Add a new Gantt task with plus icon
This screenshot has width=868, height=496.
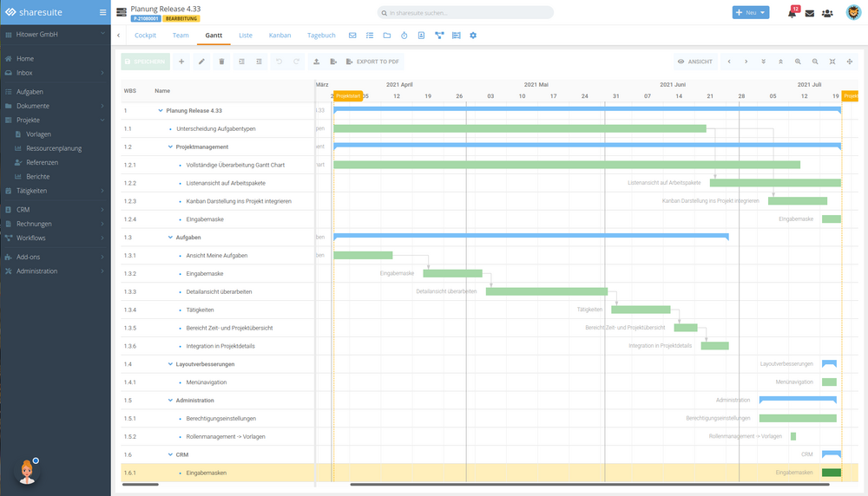coord(181,62)
